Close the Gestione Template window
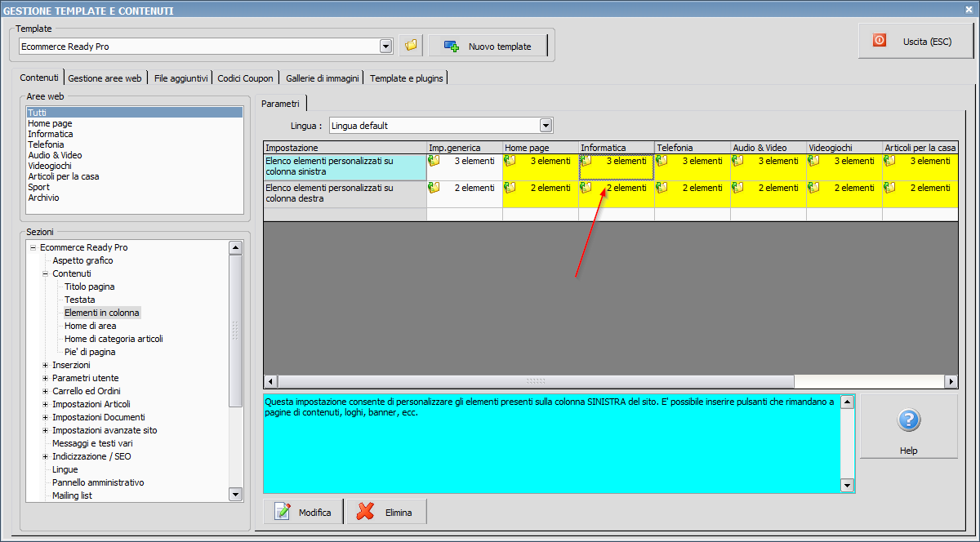The width and height of the screenshot is (980, 542). (969, 10)
